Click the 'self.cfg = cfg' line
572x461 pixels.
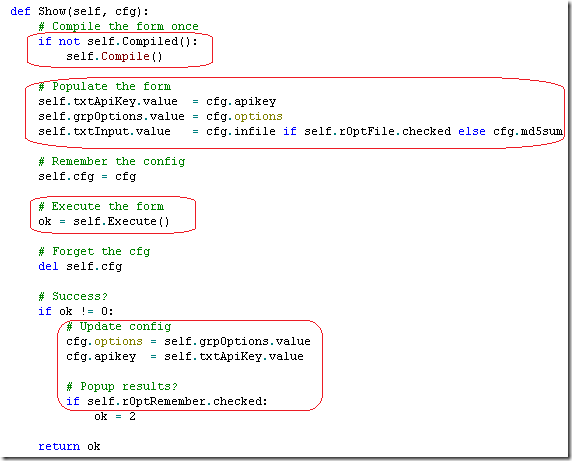[x=87, y=177]
